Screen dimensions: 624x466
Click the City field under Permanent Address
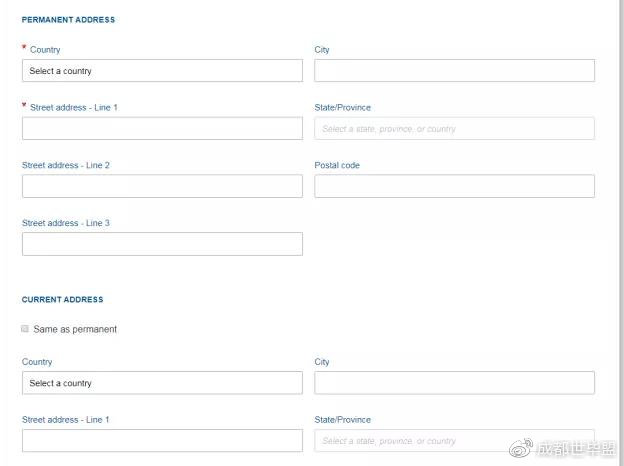(x=454, y=71)
